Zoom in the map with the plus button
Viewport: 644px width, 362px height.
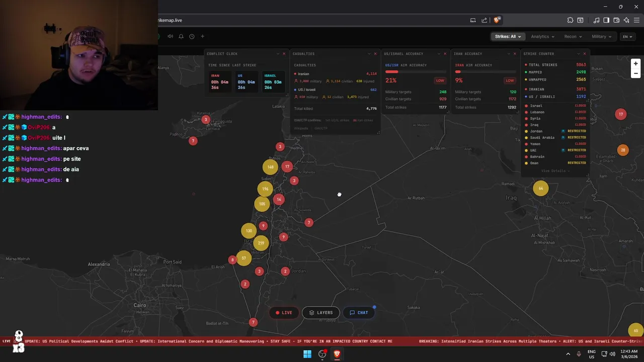tap(635, 64)
